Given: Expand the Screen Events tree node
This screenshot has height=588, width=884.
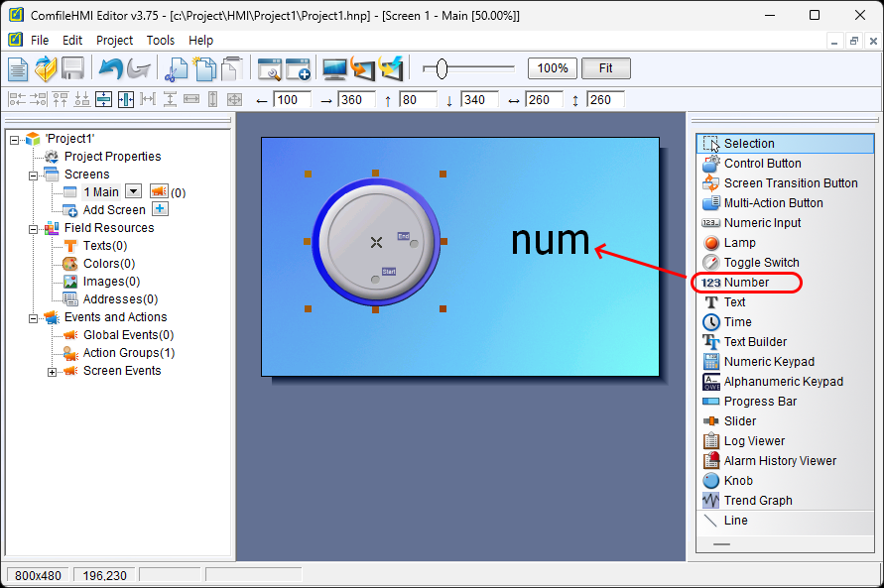Looking at the screenshot, I should (52, 372).
